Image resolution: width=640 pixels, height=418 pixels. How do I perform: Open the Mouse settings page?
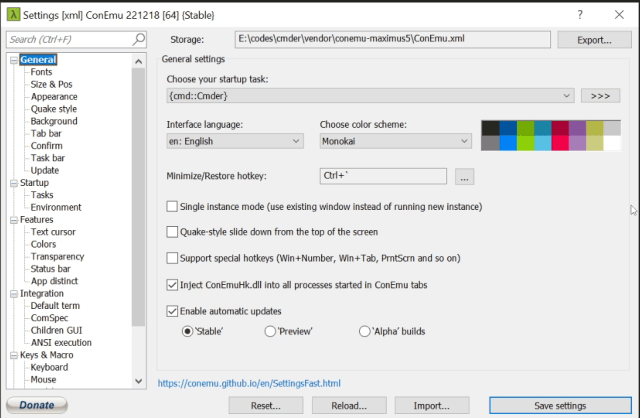click(43, 380)
